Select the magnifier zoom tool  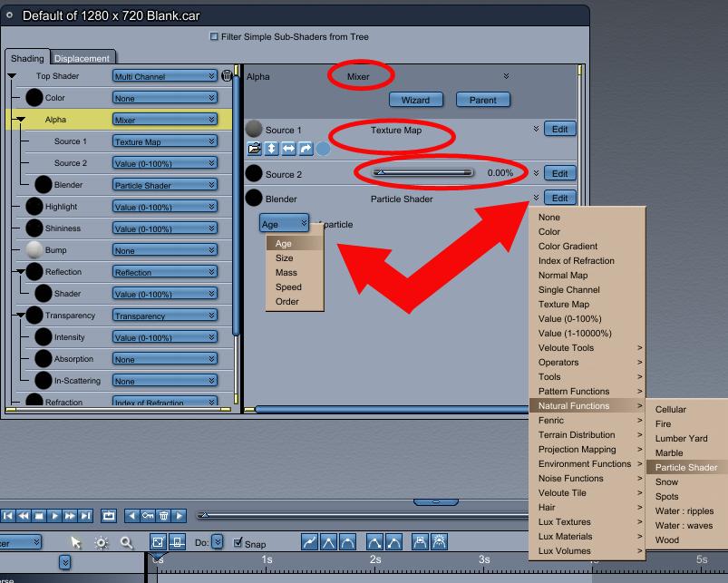click(x=127, y=542)
